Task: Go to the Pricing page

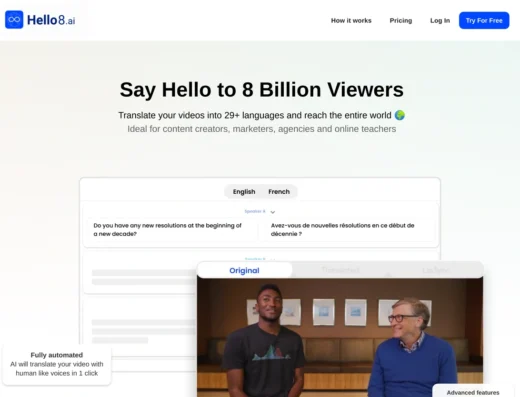Action: point(401,20)
